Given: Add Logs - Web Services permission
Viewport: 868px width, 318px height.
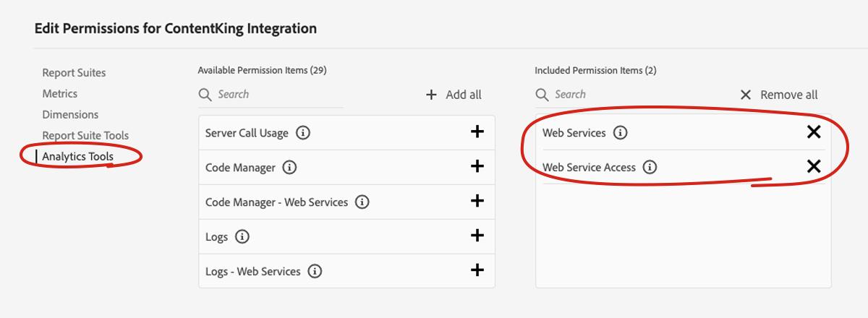Looking at the screenshot, I should (477, 270).
